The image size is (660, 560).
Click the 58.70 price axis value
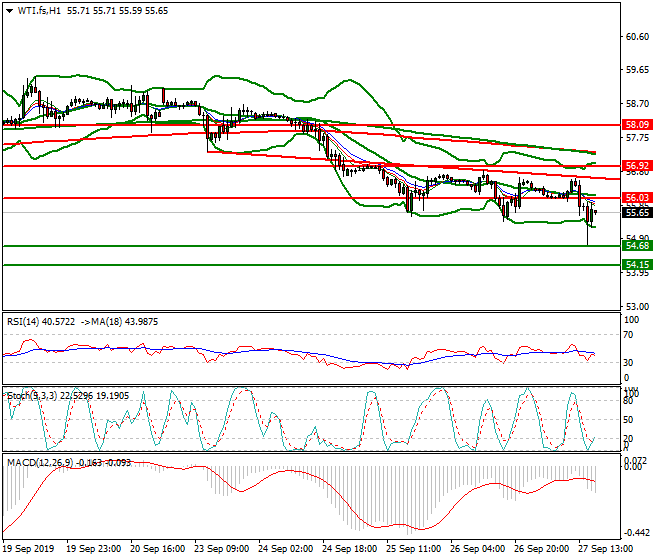coord(637,104)
